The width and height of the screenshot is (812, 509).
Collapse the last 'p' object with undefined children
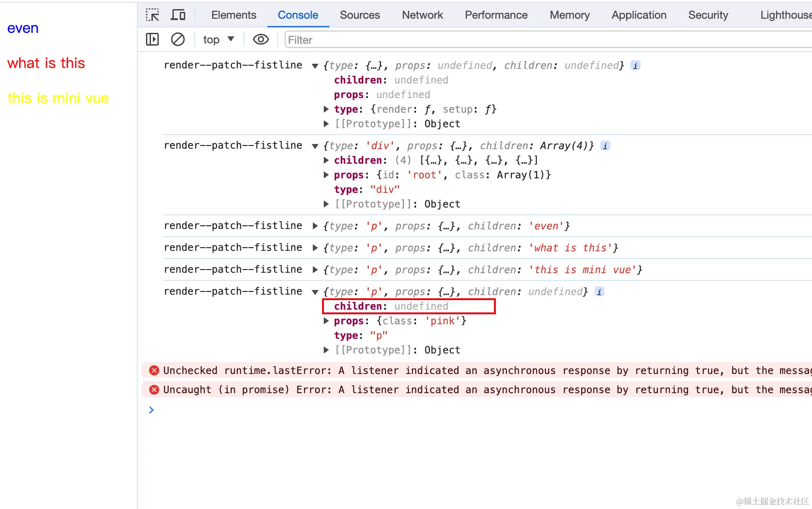point(315,292)
